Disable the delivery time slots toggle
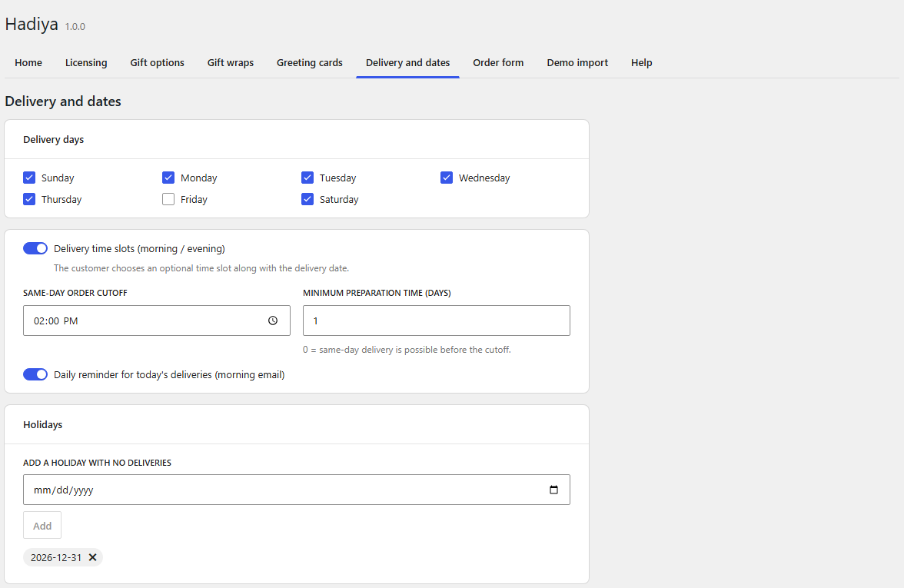 (35, 248)
